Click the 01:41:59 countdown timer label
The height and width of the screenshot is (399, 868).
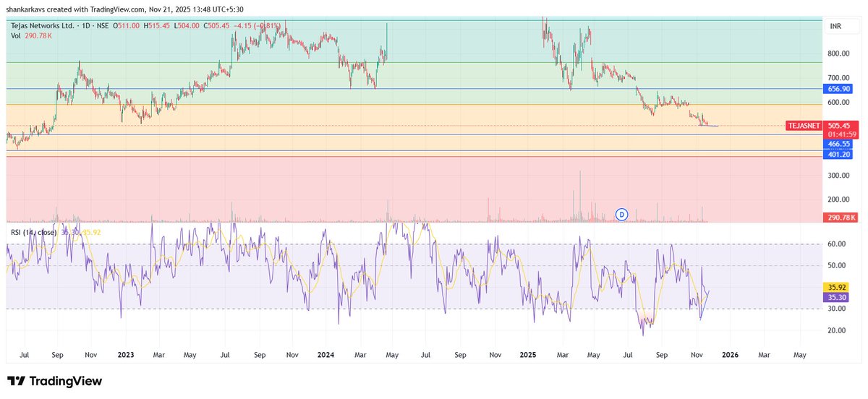(841, 134)
